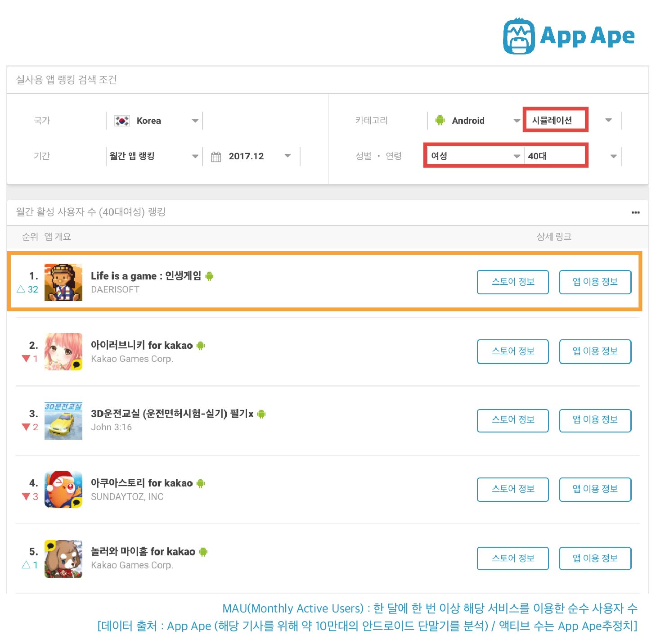The image size is (656, 644).
Task: Click the Korea flag icon
Action: pos(122,121)
